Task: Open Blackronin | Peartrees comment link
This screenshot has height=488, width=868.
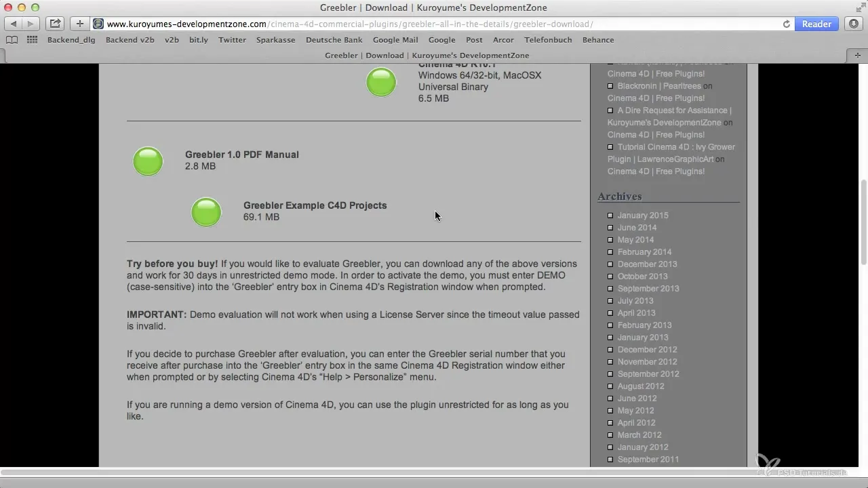Action: click(659, 86)
